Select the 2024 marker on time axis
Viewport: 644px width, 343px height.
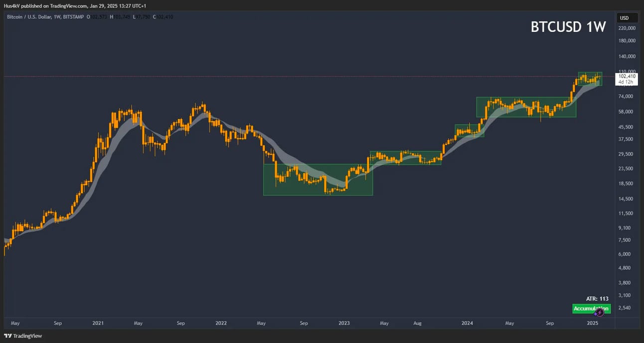click(467, 323)
